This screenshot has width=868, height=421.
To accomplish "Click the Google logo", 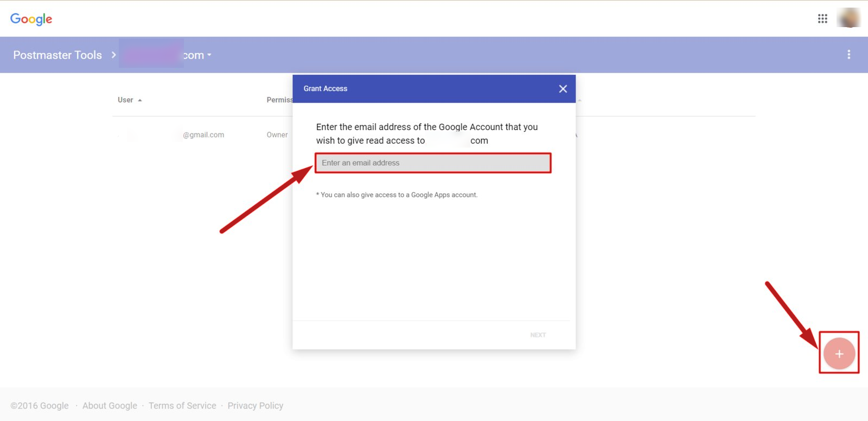I will coord(31,19).
